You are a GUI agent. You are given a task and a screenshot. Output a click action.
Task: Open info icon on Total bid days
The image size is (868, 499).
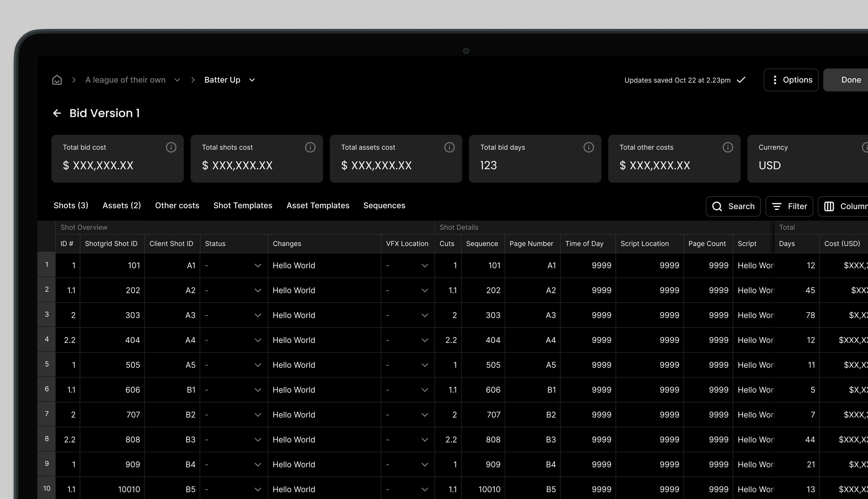pyautogui.click(x=589, y=147)
